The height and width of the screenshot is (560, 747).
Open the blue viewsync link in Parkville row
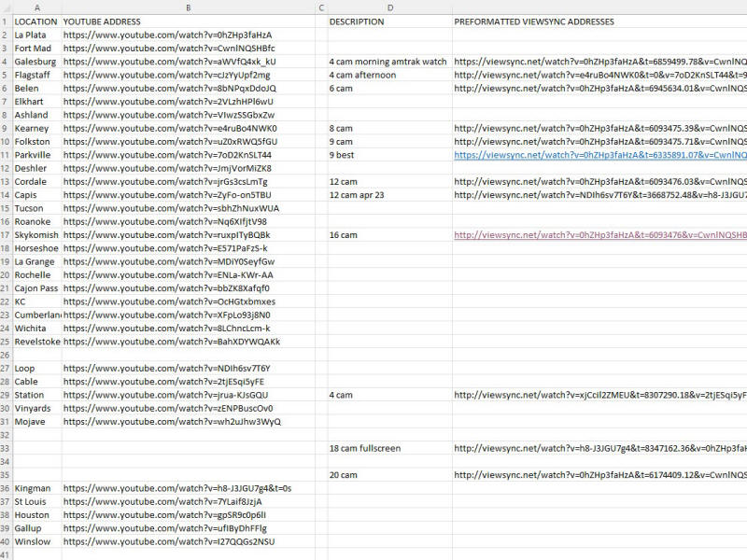pos(599,155)
